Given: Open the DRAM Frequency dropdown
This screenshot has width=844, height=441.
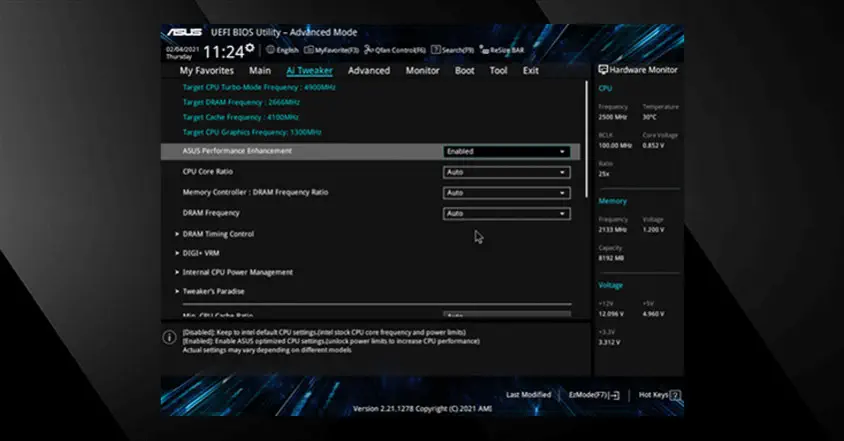Looking at the screenshot, I should click(506, 213).
